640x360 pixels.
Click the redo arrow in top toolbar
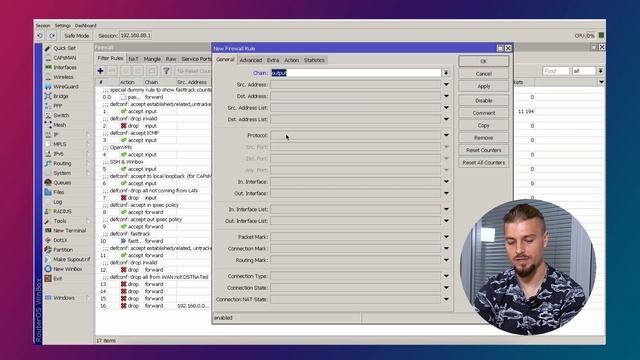click(52, 36)
